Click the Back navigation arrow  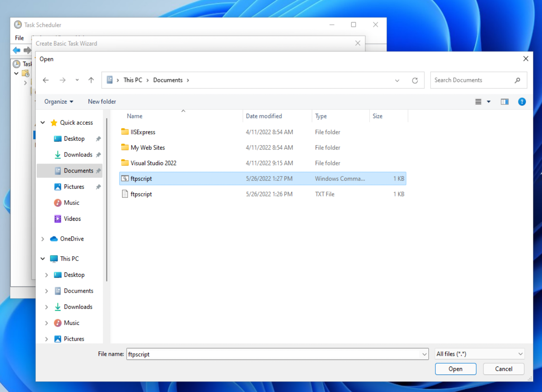point(46,80)
